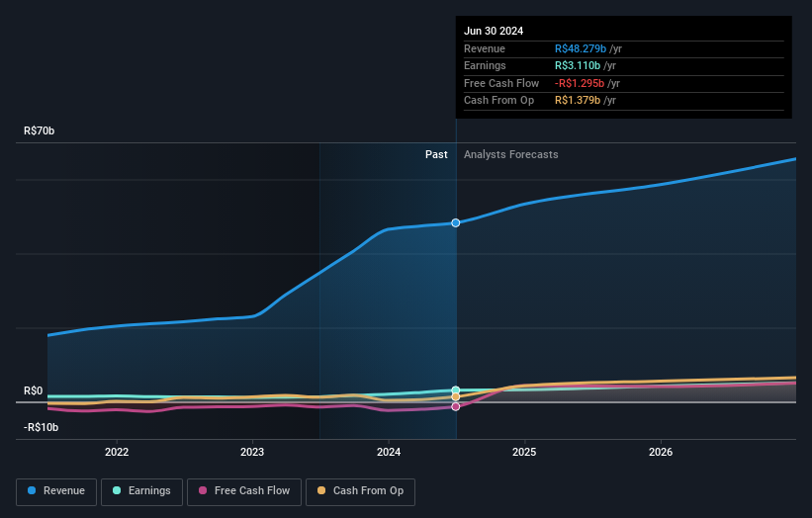Select the 2022 x-axis label
Screen dimensions: 812x518
coord(117,452)
